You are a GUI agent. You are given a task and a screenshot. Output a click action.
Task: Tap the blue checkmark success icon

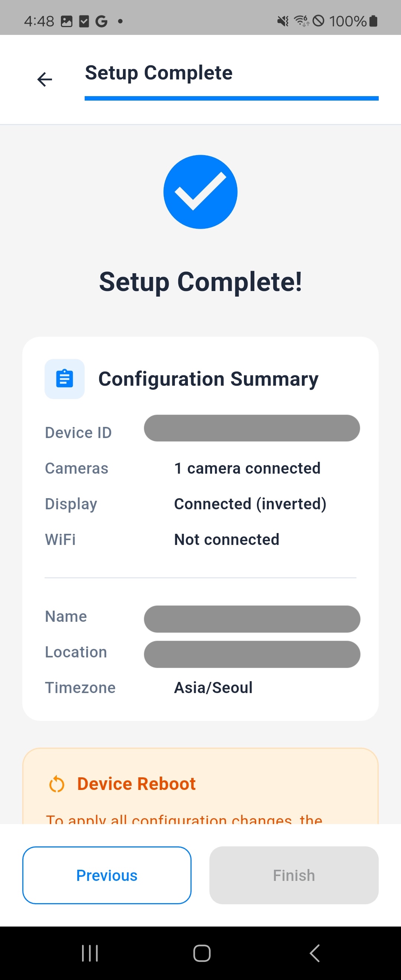pos(200,192)
